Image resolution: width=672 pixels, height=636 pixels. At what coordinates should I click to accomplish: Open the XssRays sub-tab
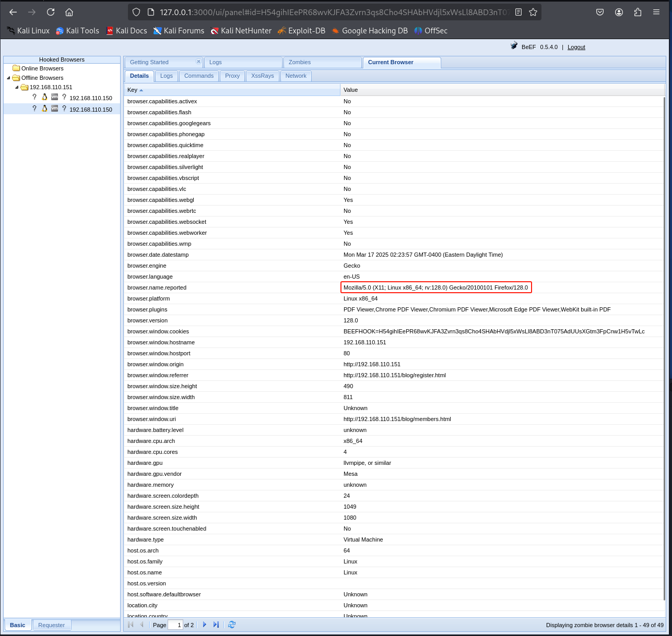click(x=262, y=76)
